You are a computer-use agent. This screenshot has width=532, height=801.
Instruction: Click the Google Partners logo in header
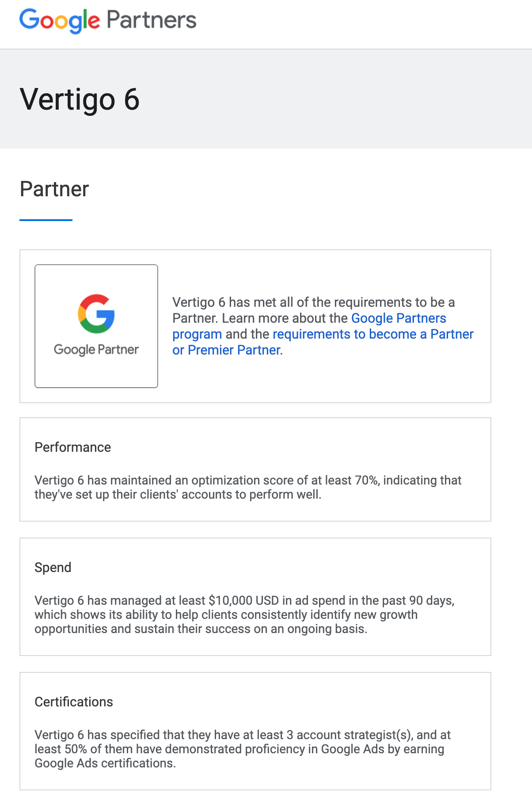(x=107, y=20)
